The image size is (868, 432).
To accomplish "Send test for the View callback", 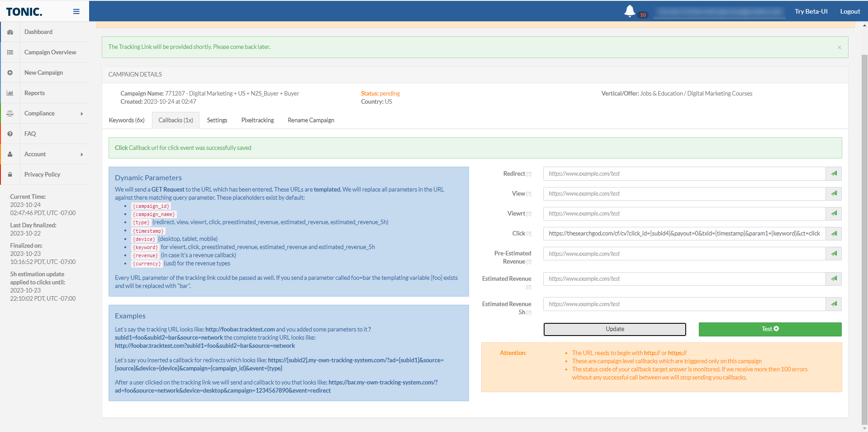I will [834, 193].
